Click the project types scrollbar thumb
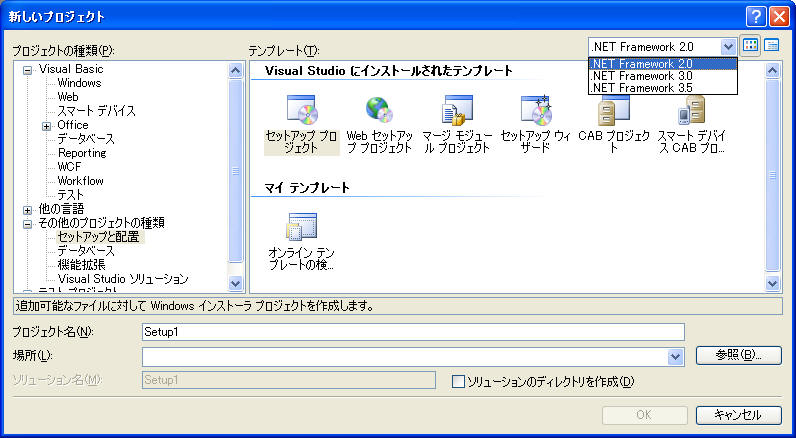The width and height of the screenshot is (796, 438). click(x=235, y=171)
